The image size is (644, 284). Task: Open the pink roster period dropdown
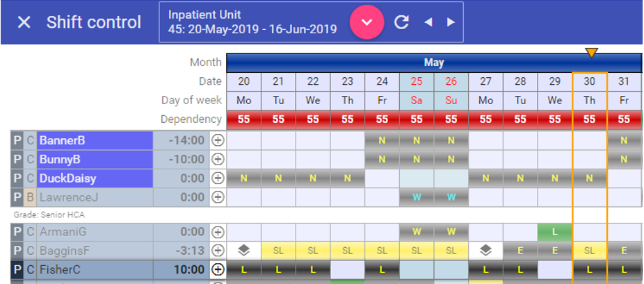point(367,22)
